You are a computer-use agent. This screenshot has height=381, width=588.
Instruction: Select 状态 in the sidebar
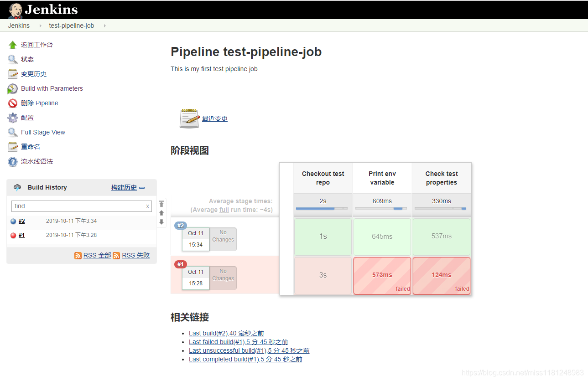coord(27,59)
